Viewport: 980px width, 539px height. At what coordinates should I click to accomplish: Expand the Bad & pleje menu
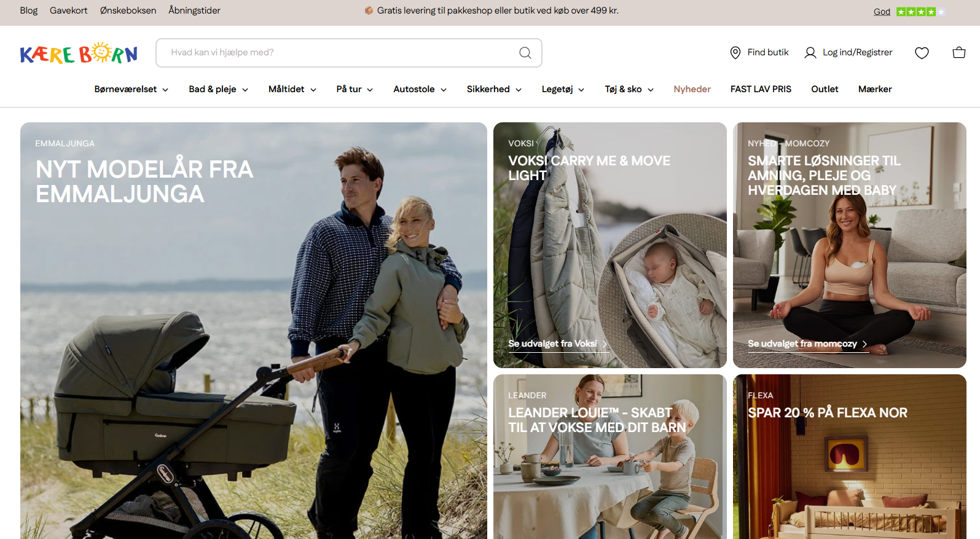218,89
